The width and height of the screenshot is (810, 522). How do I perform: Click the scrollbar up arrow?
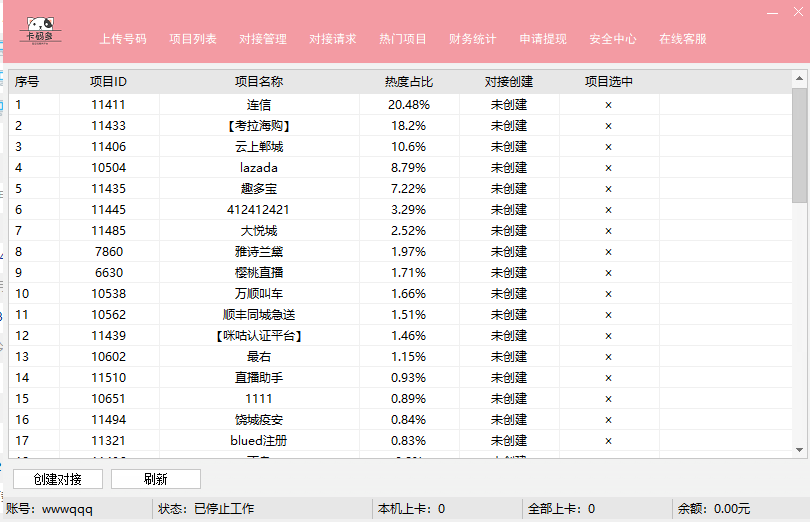point(800,79)
